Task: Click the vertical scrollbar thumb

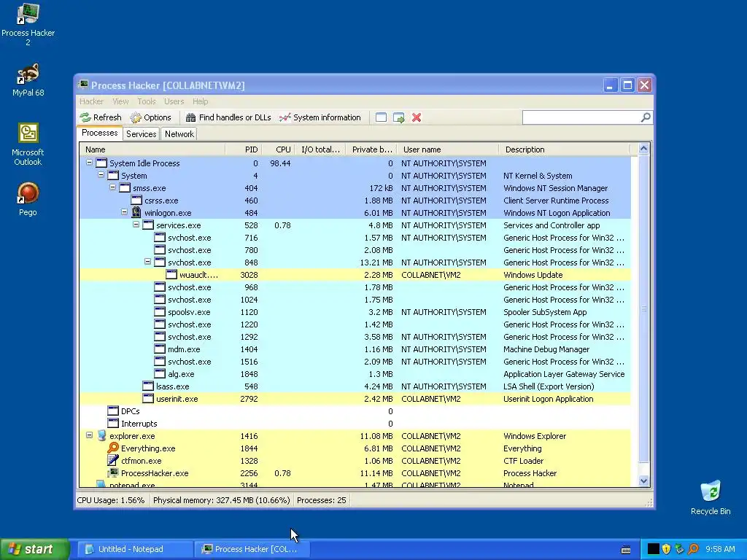Action: tap(643, 308)
